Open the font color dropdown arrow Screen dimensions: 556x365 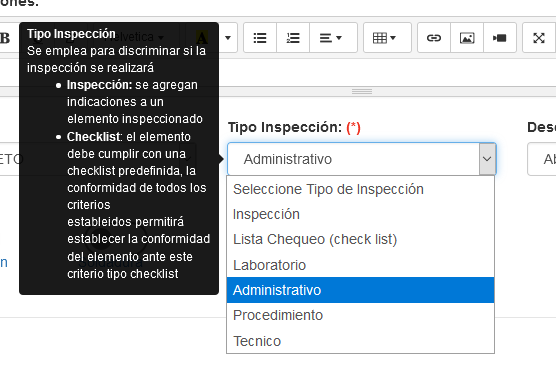coord(228,38)
